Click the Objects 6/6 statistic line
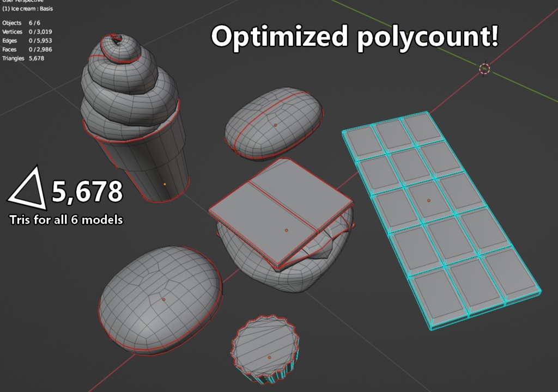This screenshot has width=558, height=392. 21,23
